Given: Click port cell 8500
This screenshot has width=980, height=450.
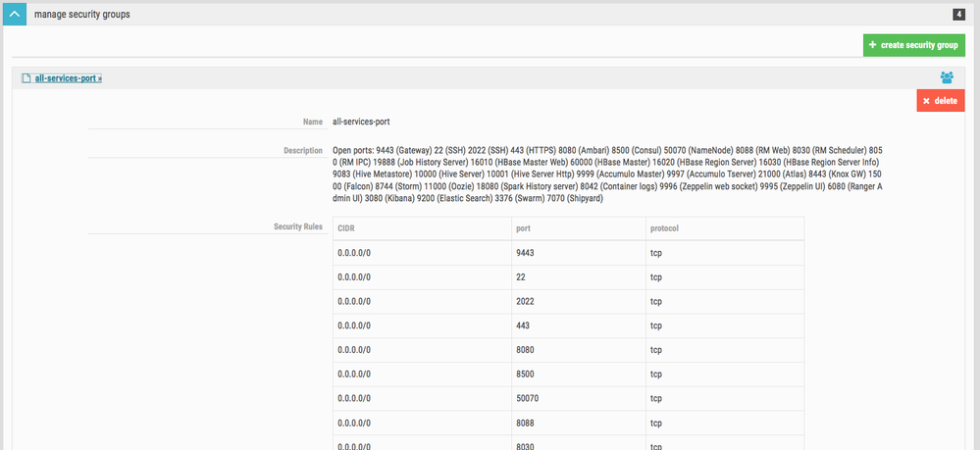Looking at the screenshot, I should coord(579,375).
